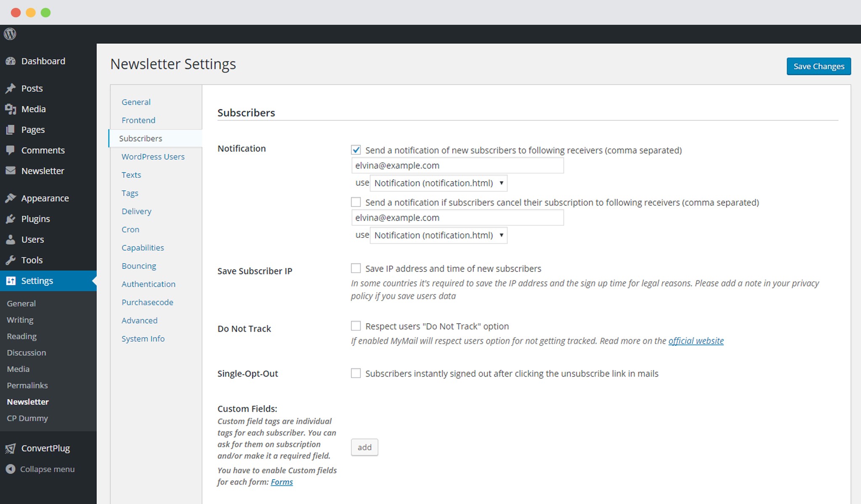
Task: Go to the Delivery tab
Action: [136, 211]
